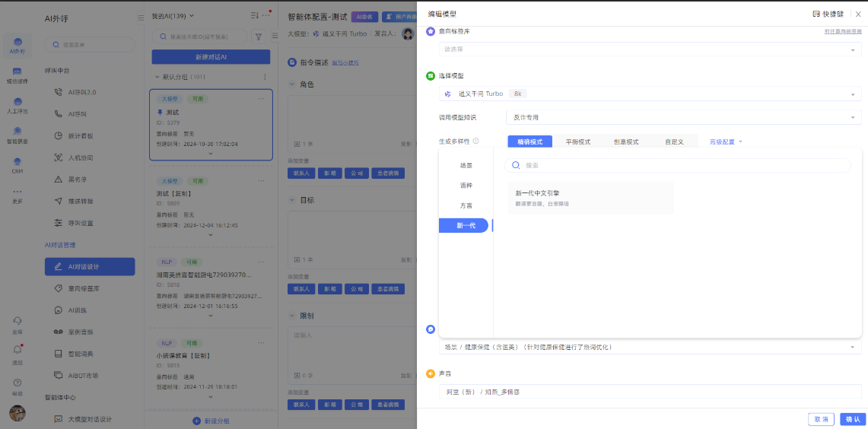Click the filter funnel icon in AI list
This screenshot has width=868, height=429.
pos(259,37)
